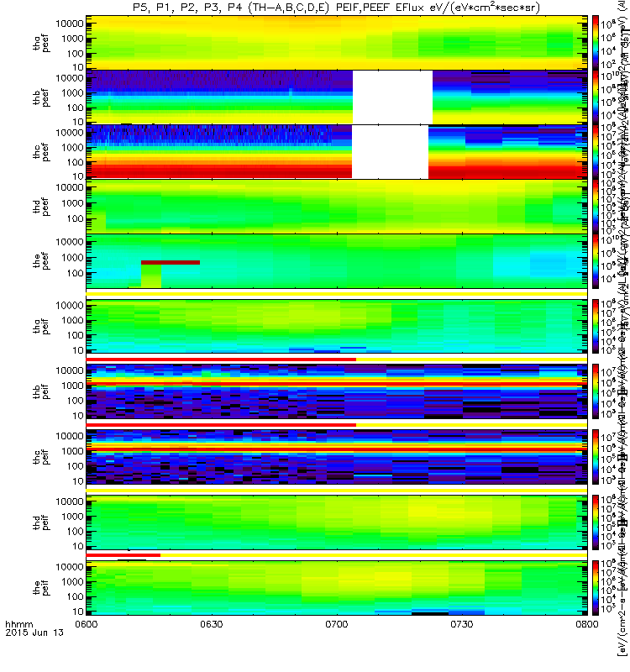Screen dimensions: 630x672
Task: Click the 10000 tick label of the peif panel
Action: [x=70, y=566]
